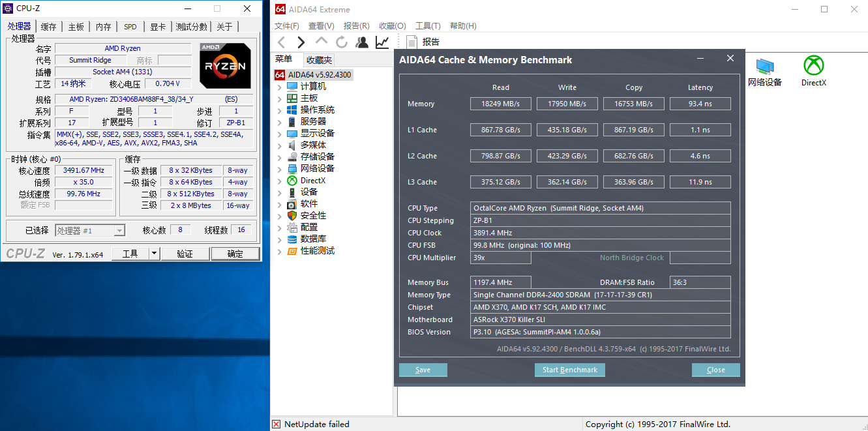Image resolution: width=868 pixels, height=431 pixels.
Task: Open the 网络设备 icon in right pane
Action: tap(764, 71)
